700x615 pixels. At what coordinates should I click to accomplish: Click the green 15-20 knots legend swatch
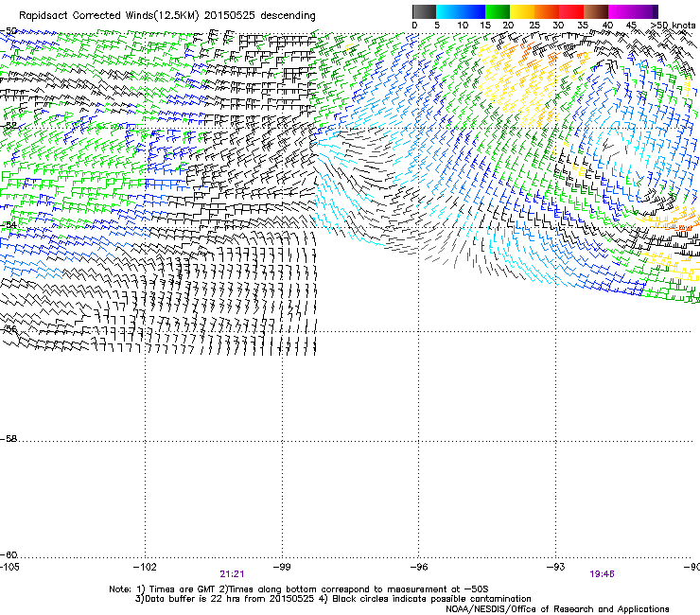498,11
